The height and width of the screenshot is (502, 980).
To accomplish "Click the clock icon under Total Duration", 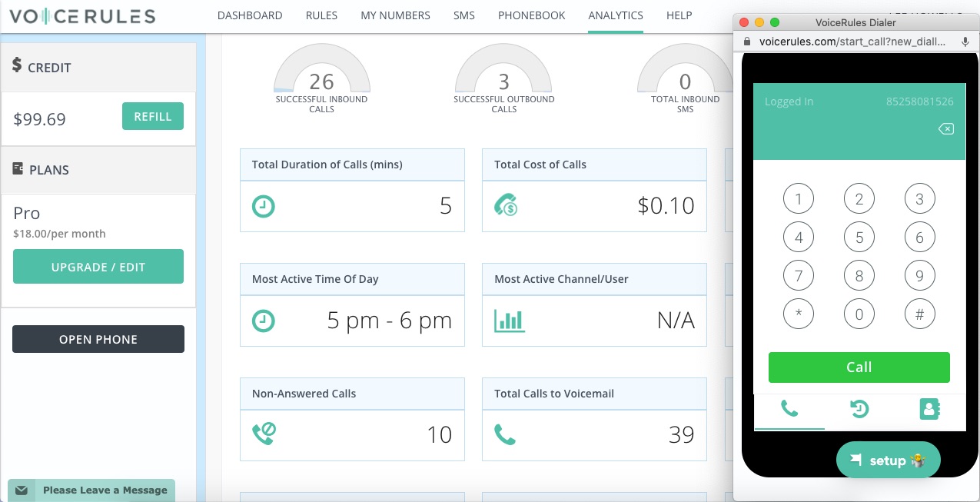I will (x=264, y=206).
